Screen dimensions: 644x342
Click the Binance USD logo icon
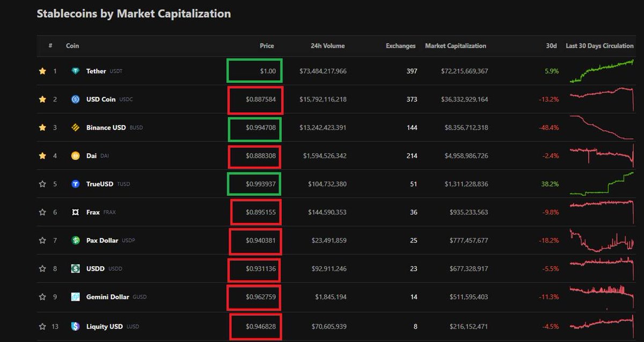[76, 128]
